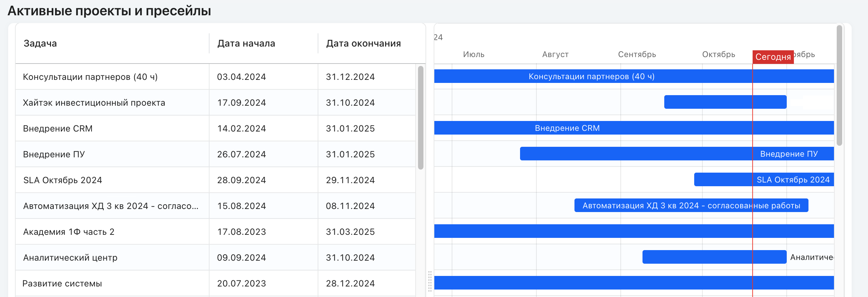868x297 pixels.
Task: Select the Консультации партнеров (40 ч) task row
Action: tap(215, 77)
